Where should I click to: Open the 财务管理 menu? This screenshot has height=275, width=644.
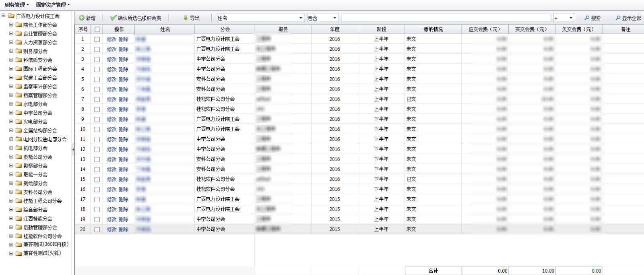click(17, 5)
